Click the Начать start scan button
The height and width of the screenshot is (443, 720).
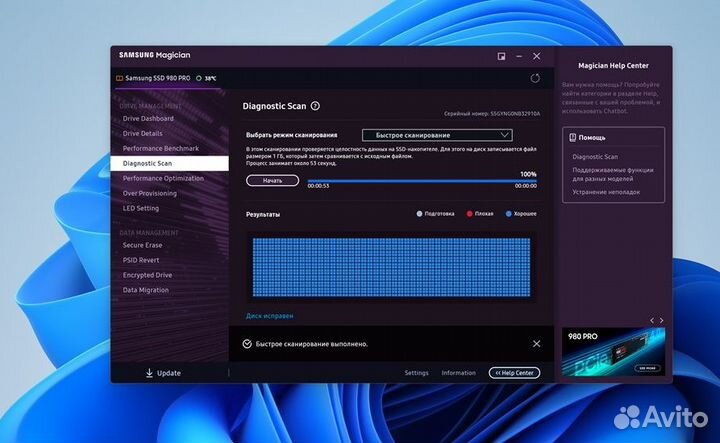pos(272,180)
